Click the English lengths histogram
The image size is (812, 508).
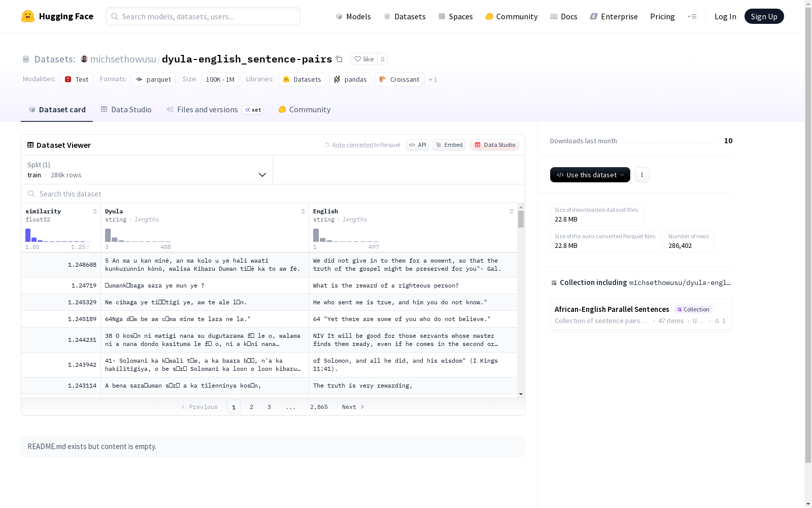pos(346,235)
